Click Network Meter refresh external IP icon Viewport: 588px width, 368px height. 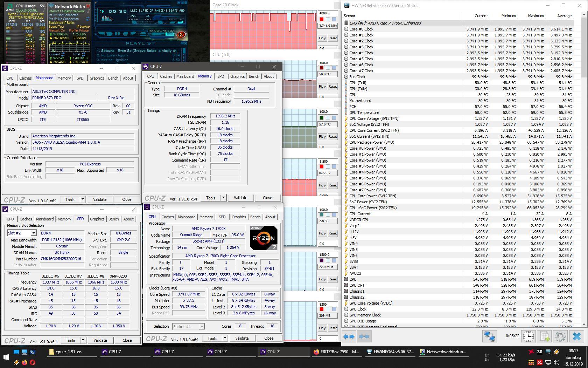(x=88, y=19)
